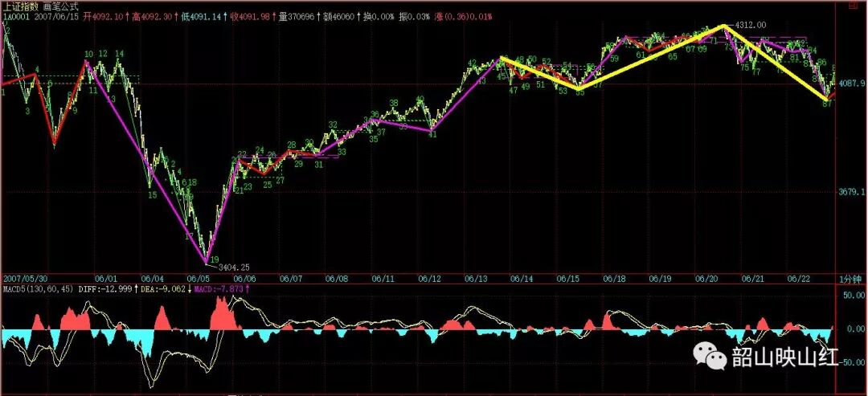Click the date 2007/06/15 in header
868x396 pixels.
(x=55, y=17)
